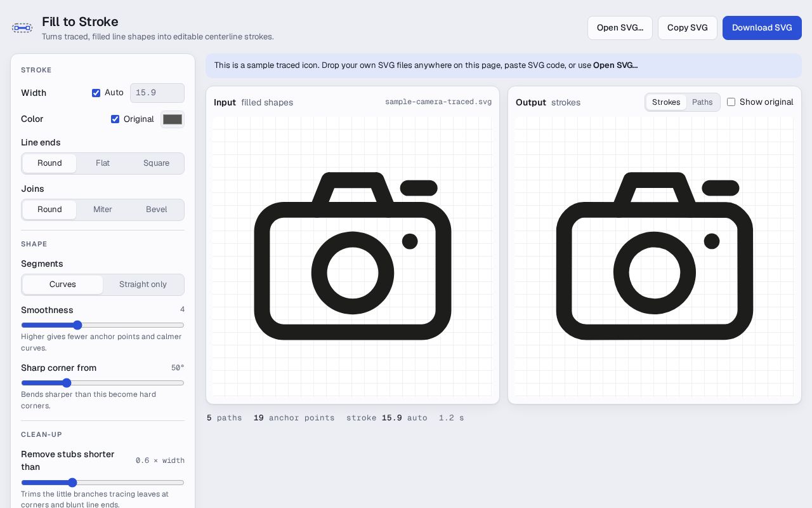This screenshot has height=508, width=812.
Task: Click the Open SVG… link in the banner
Action: pos(615,65)
